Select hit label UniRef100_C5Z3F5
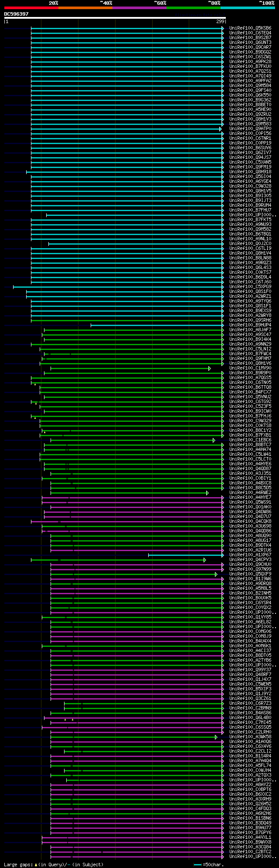The image size is (279, 868). [x=250, y=407]
